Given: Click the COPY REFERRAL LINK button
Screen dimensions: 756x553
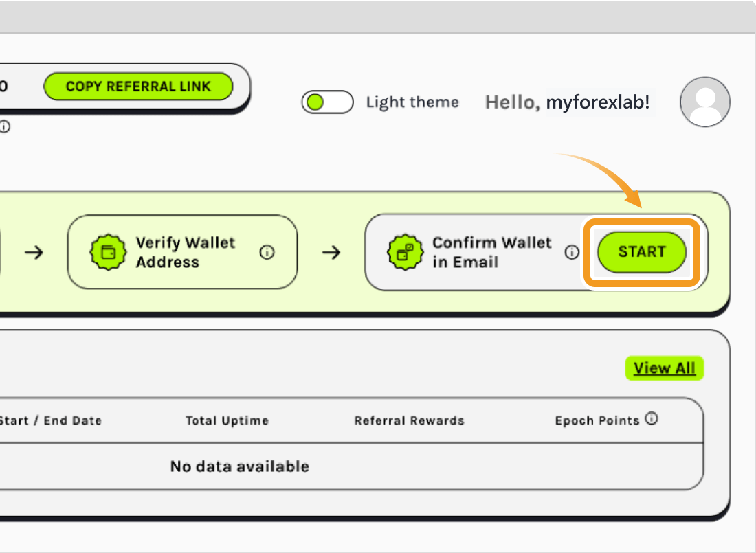Looking at the screenshot, I should pos(138,87).
